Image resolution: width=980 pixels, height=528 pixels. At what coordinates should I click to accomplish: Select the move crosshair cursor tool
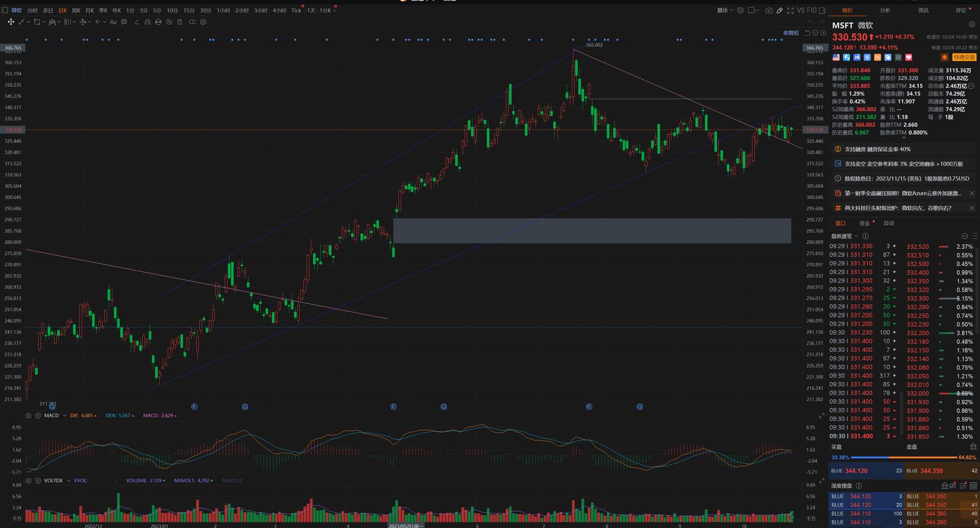tap(10, 22)
